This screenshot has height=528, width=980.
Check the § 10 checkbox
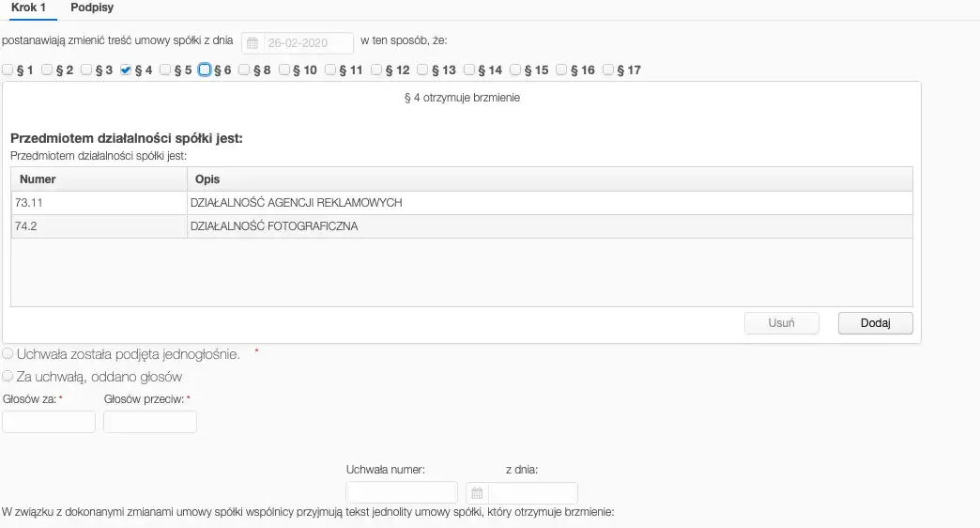point(285,70)
